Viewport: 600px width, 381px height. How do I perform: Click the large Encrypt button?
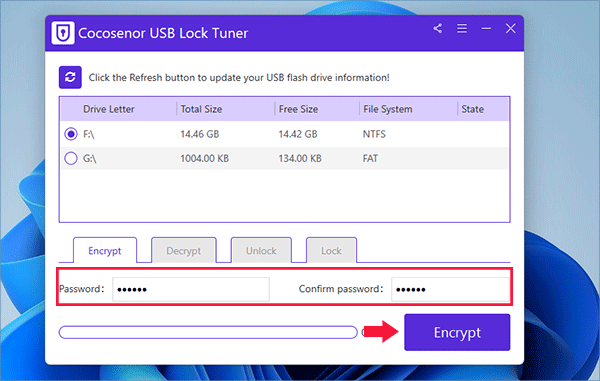coord(457,332)
